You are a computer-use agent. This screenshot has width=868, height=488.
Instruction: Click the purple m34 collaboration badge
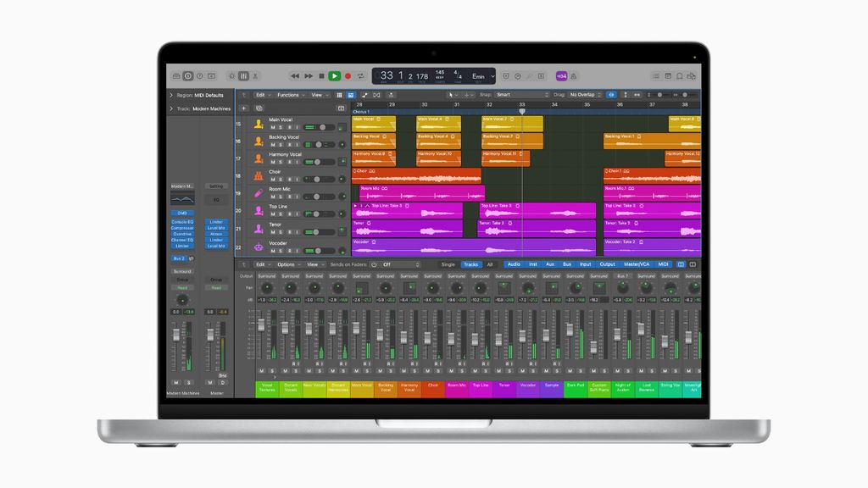[x=561, y=75]
